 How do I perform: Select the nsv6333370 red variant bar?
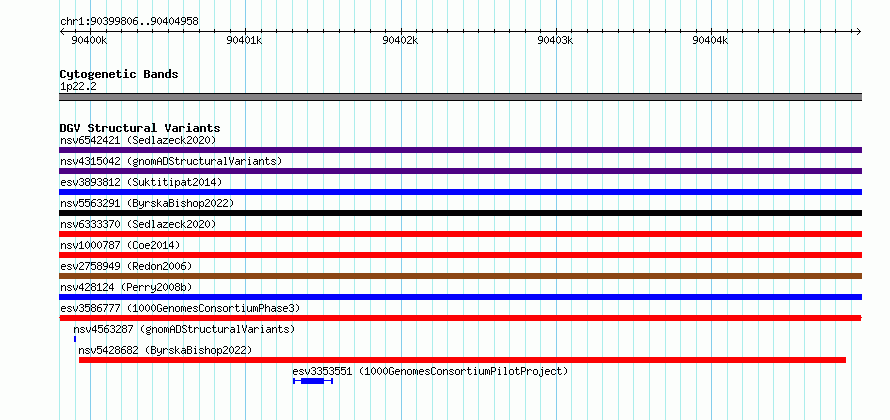coord(460,234)
